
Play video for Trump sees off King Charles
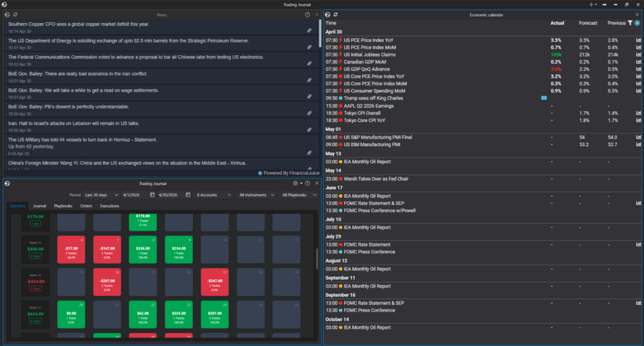tap(544, 98)
